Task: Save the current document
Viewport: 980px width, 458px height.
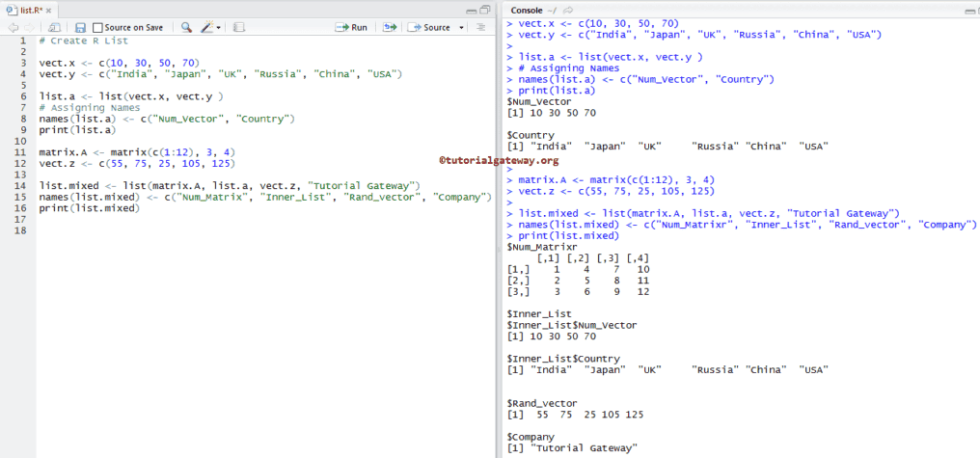Action: click(80, 28)
